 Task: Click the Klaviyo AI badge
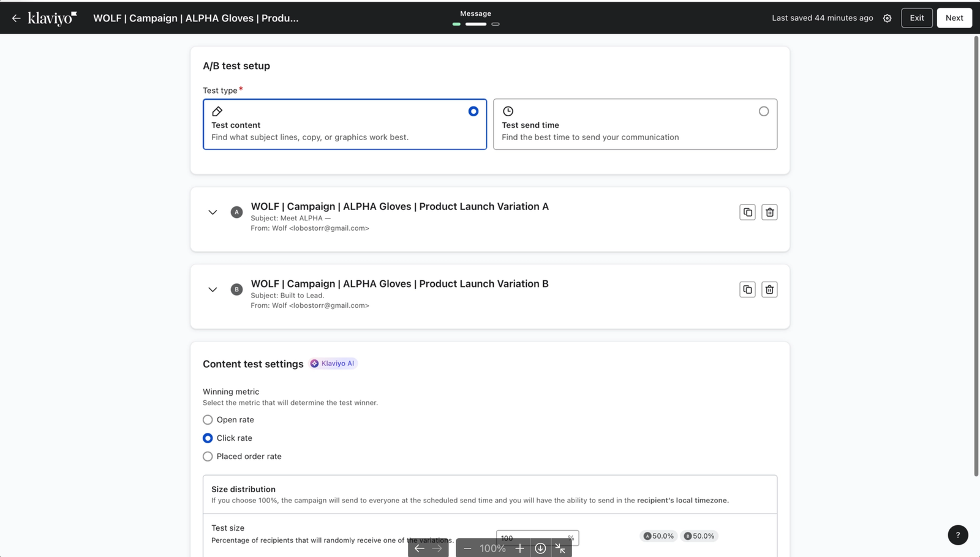tap(333, 364)
